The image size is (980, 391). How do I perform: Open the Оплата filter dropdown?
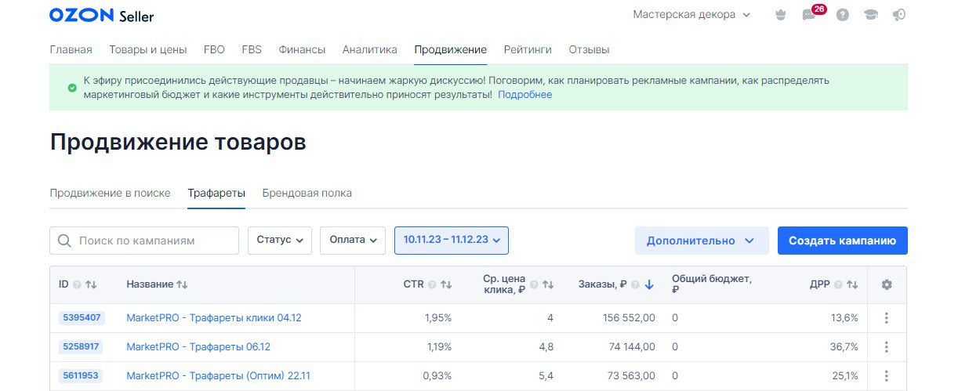(353, 240)
